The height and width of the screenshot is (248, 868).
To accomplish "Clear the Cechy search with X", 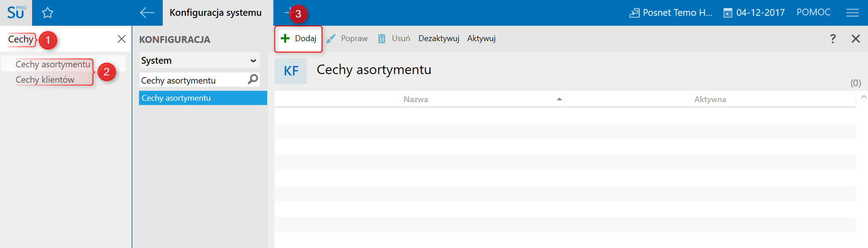I will pos(121,39).
